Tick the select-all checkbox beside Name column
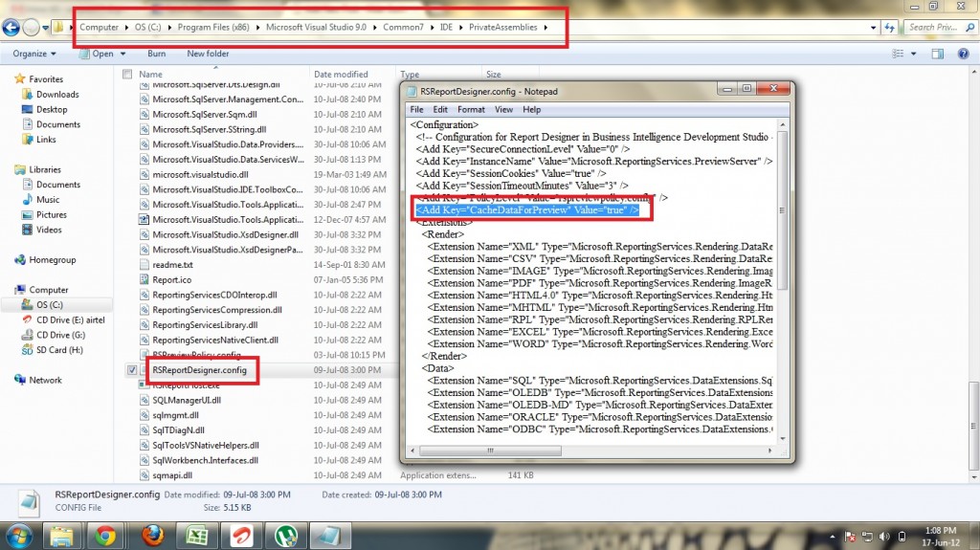This screenshot has width=980, height=550. coord(126,74)
